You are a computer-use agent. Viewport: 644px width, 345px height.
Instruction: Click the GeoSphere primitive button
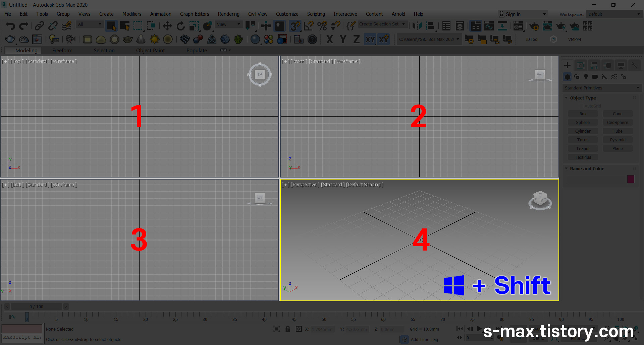618,122
